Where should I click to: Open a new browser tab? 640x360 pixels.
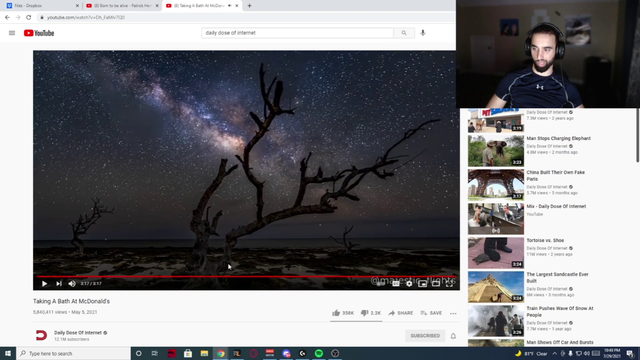[249, 6]
